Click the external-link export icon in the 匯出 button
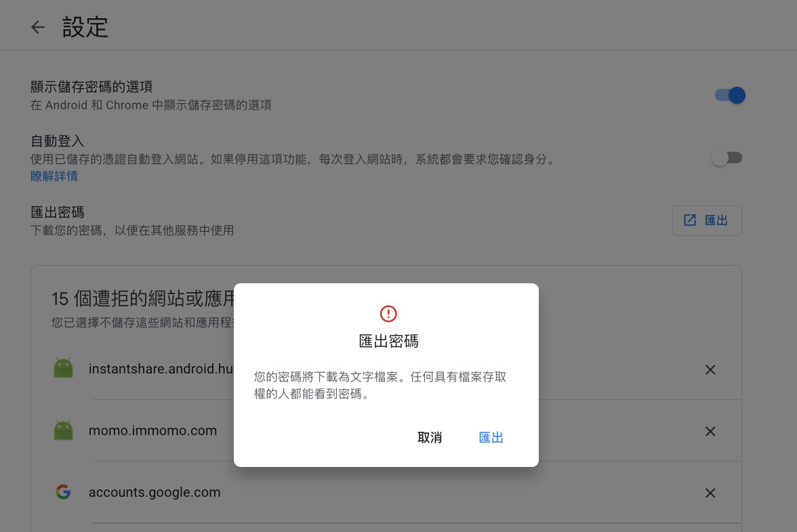Screen dimensions: 797x532 point(689,220)
